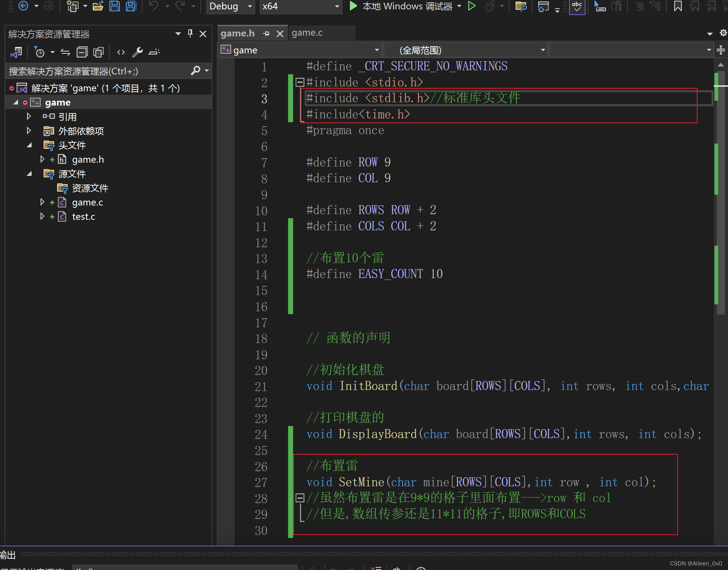Select test.c in Solution Explorer
This screenshot has height=570, width=728.
[x=83, y=217]
